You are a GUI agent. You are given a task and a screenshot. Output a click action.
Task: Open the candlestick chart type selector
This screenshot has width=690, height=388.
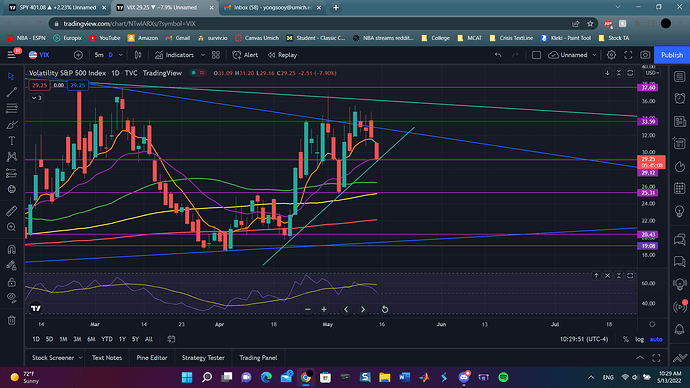coord(138,55)
